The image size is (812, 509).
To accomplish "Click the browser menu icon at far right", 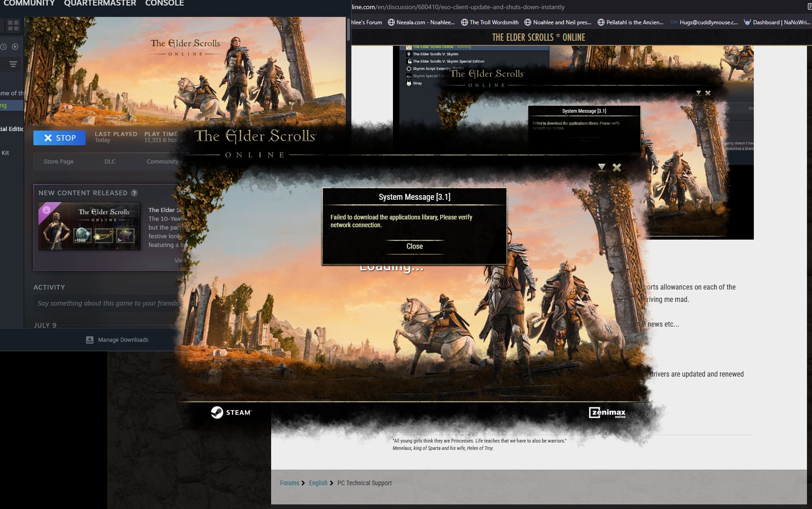I will [x=809, y=6].
